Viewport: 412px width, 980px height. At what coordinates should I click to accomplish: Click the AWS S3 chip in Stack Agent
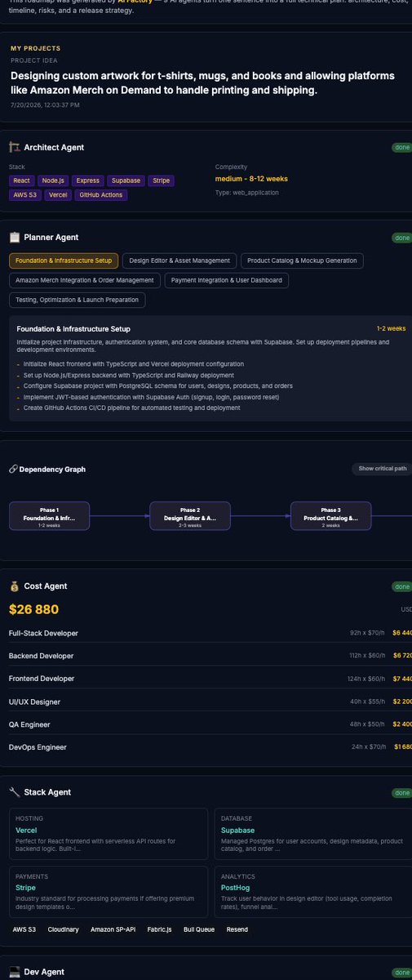pos(24,929)
